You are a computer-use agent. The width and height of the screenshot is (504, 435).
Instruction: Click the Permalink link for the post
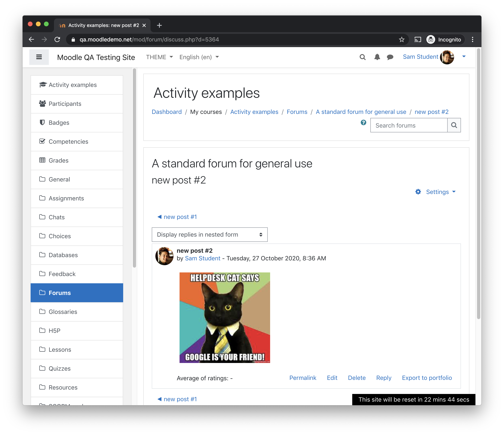pos(303,378)
